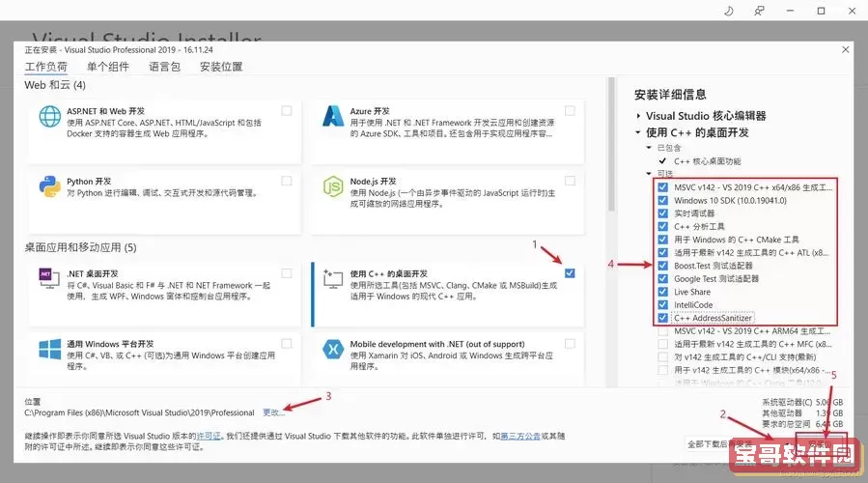Click the feedback icon in title bar
The height and width of the screenshot is (483, 868).
(x=760, y=11)
